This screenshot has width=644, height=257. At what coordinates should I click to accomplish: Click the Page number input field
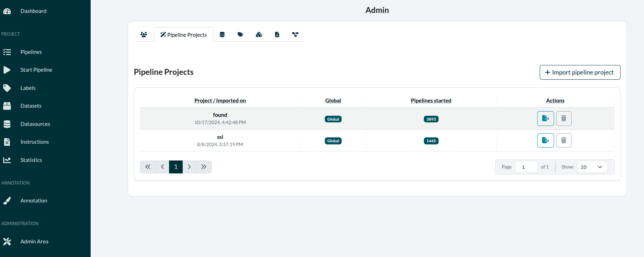(x=526, y=167)
